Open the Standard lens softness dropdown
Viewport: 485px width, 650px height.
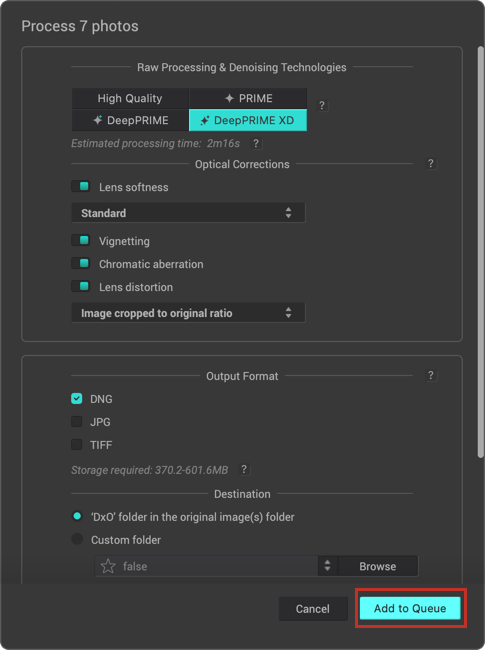pyautogui.click(x=189, y=213)
